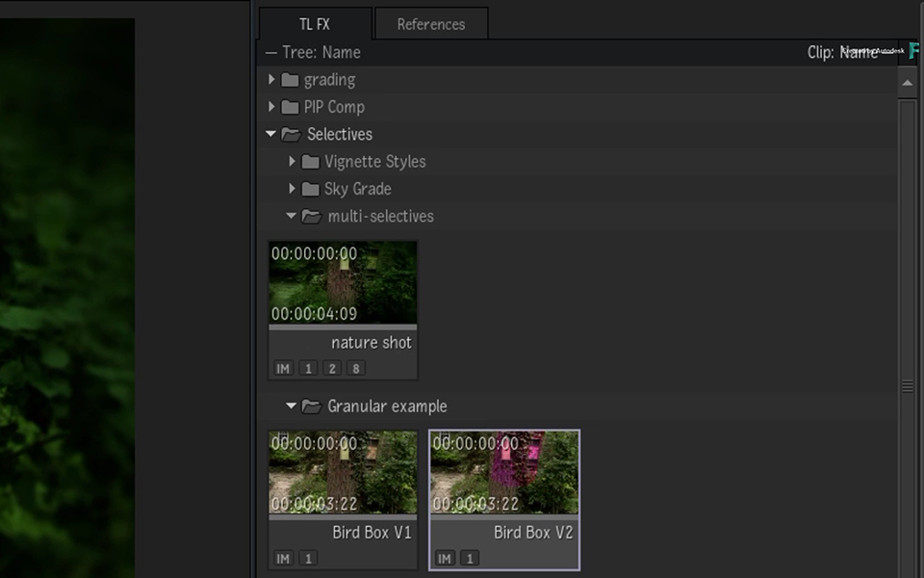Click badge 8 on nature shot

356,369
